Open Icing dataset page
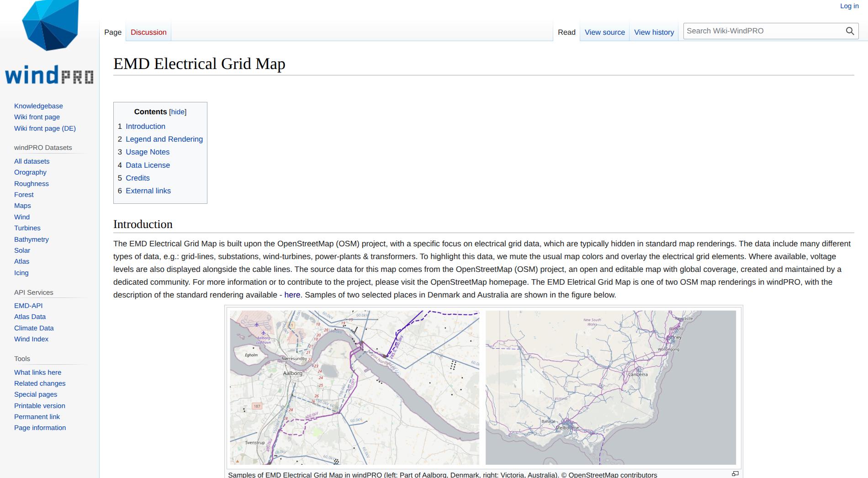868x478 pixels. (x=21, y=273)
